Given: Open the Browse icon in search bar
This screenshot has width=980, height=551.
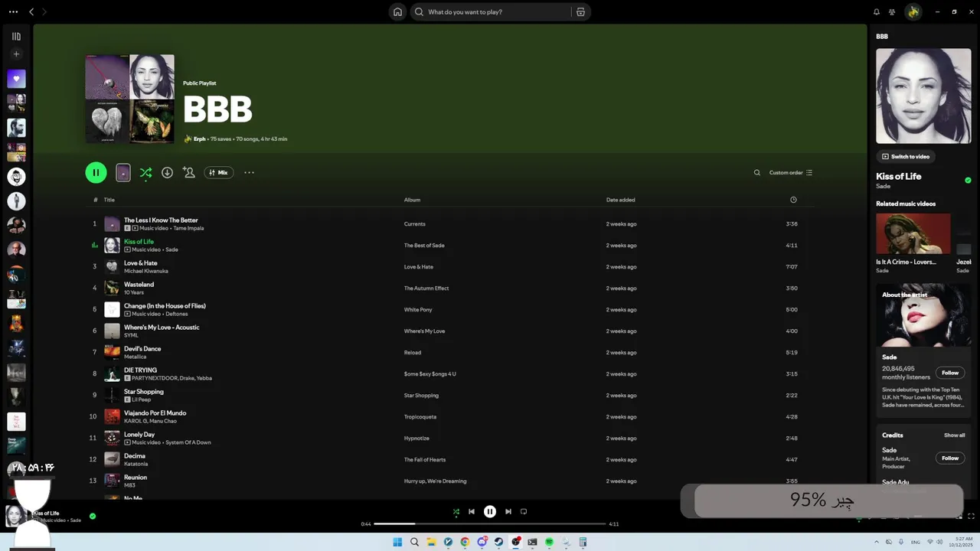Looking at the screenshot, I should coord(580,11).
